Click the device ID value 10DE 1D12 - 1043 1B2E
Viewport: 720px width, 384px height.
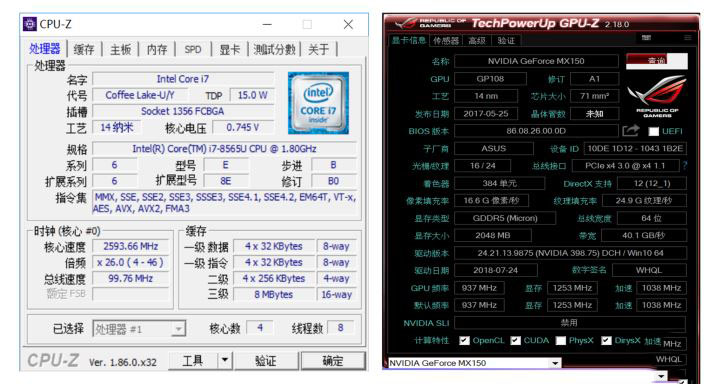tap(636, 148)
